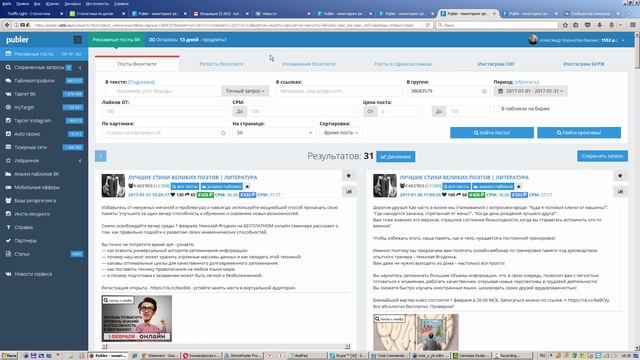
Task: Click все посты button in second post
Action: point(456,187)
